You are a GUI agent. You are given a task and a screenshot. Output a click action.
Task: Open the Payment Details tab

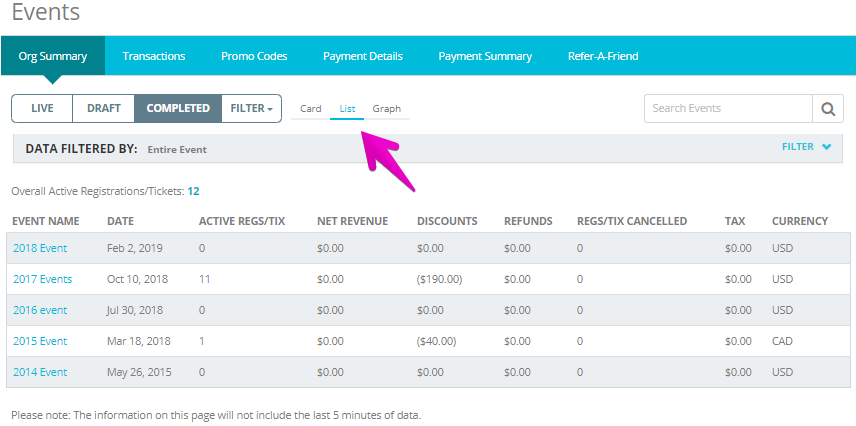(363, 56)
